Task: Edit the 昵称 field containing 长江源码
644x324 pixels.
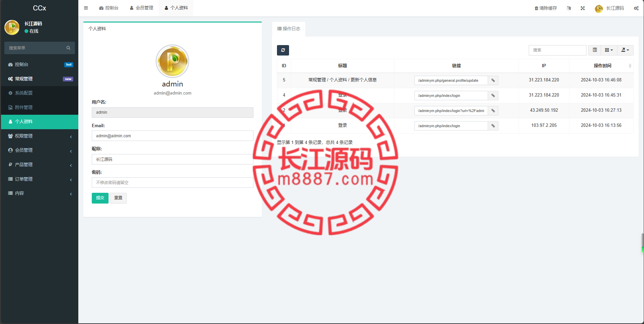Action: [172, 159]
